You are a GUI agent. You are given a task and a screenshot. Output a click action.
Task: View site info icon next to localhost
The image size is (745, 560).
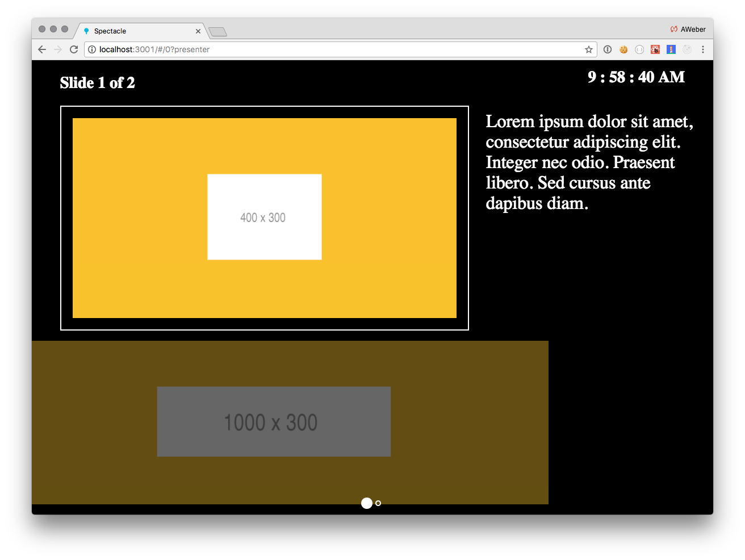(x=92, y=49)
